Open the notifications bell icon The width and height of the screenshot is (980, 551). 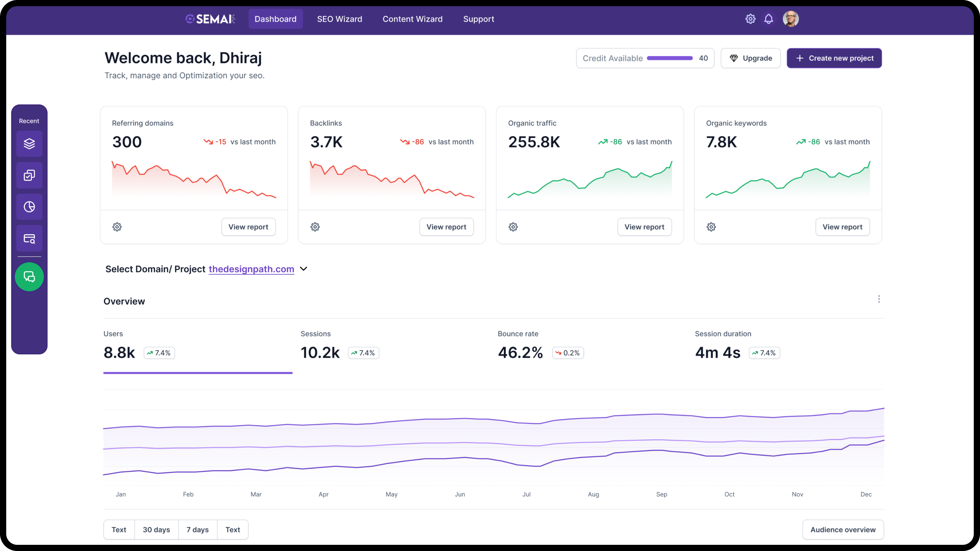pyautogui.click(x=768, y=19)
